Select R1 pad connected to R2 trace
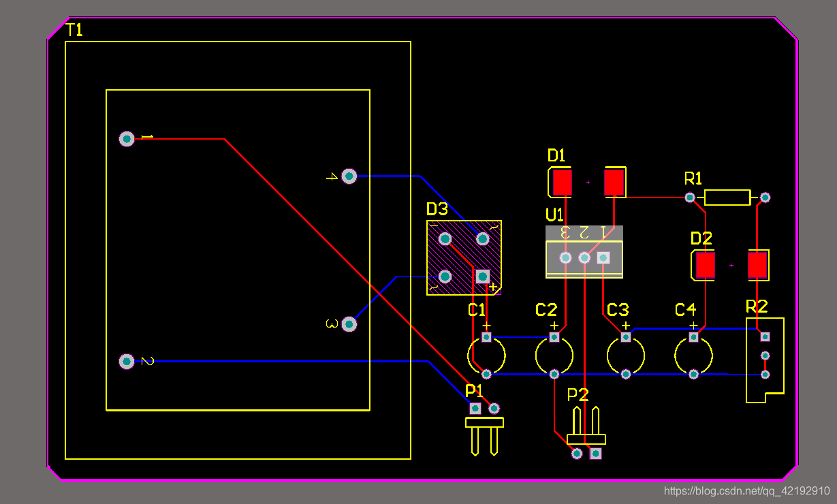The height and width of the screenshot is (504, 837). tap(765, 197)
